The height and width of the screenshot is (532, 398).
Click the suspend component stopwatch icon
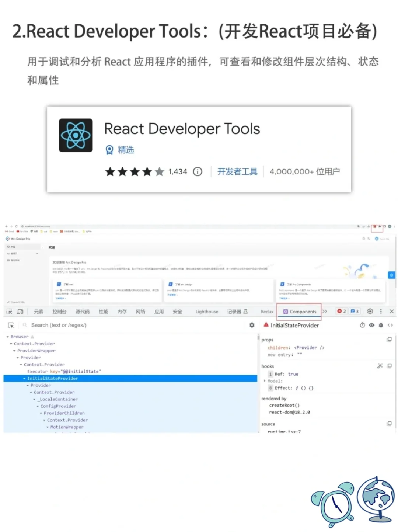(362, 325)
